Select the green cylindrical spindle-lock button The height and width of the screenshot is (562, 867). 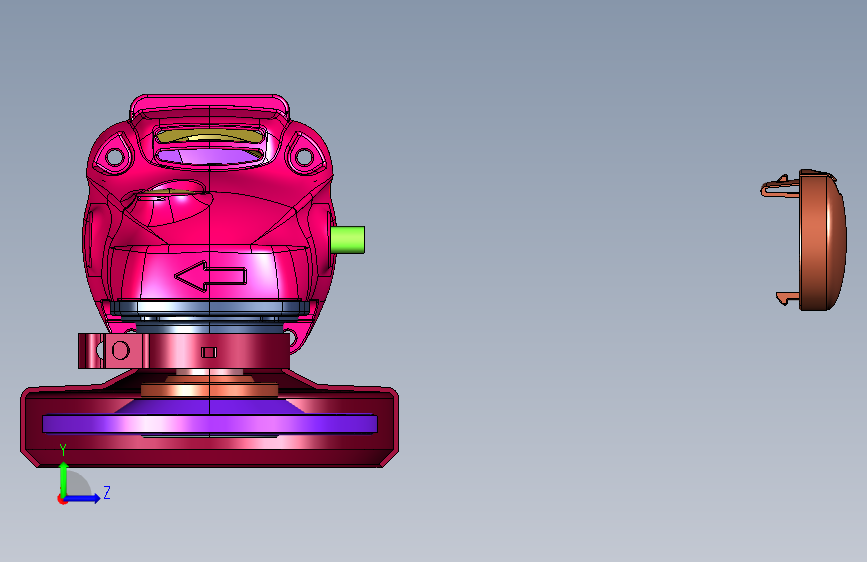[348, 240]
